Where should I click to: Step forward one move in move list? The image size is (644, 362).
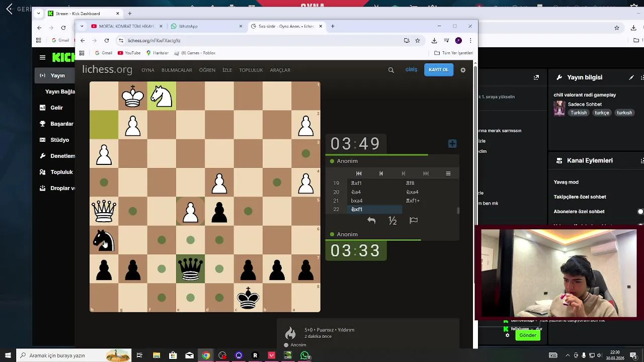pyautogui.click(x=403, y=173)
